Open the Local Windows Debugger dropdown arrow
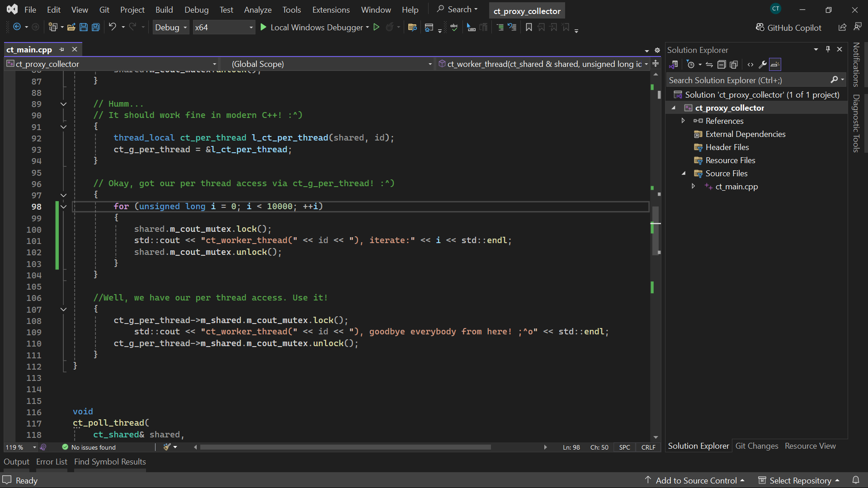This screenshot has height=488, width=868. click(x=368, y=28)
